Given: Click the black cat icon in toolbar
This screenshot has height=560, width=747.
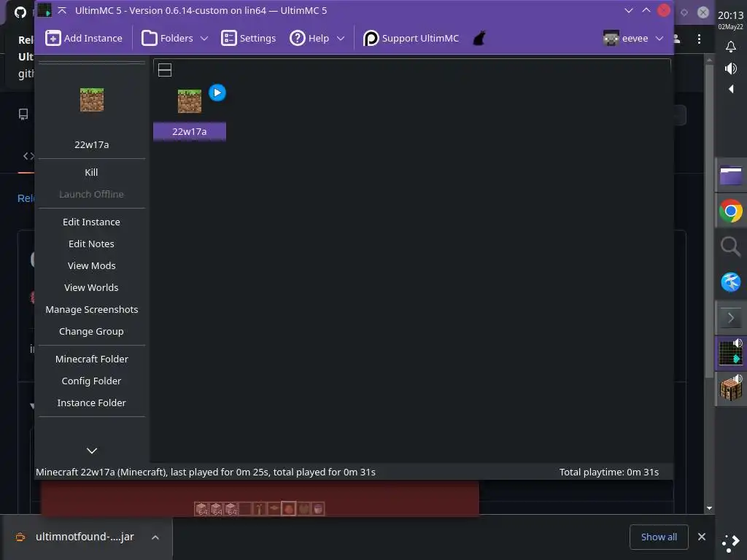Looking at the screenshot, I should pos(479,38).
